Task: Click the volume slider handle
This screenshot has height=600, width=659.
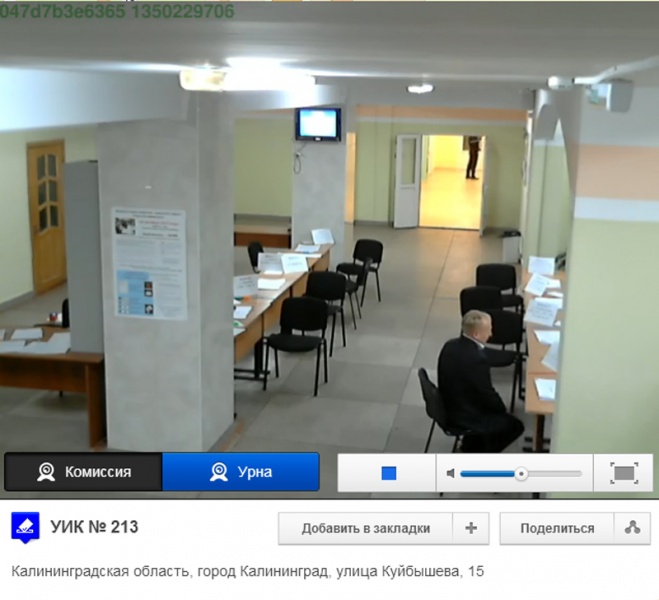Action: point(521,473)
